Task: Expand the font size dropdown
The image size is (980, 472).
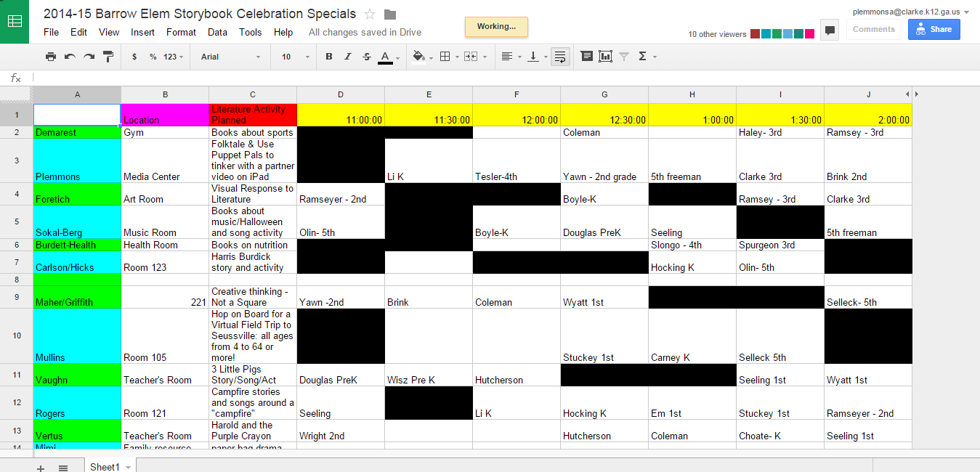Action: click(294, 57)
